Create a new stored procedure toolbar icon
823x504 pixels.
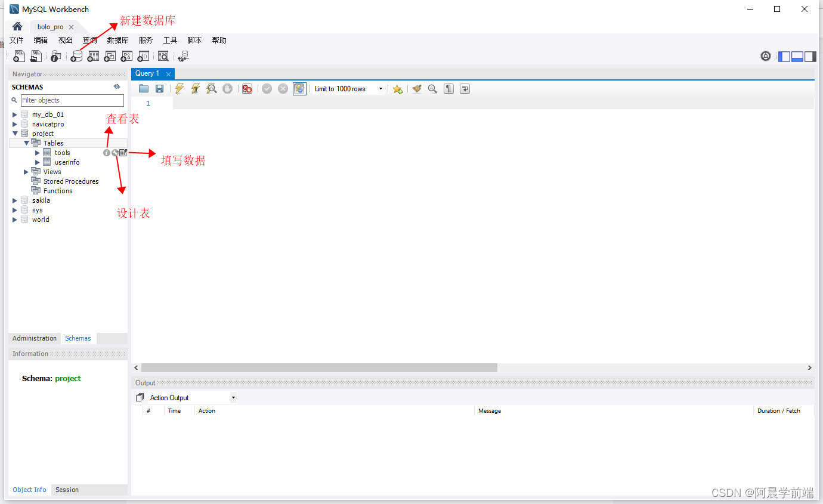126,56
